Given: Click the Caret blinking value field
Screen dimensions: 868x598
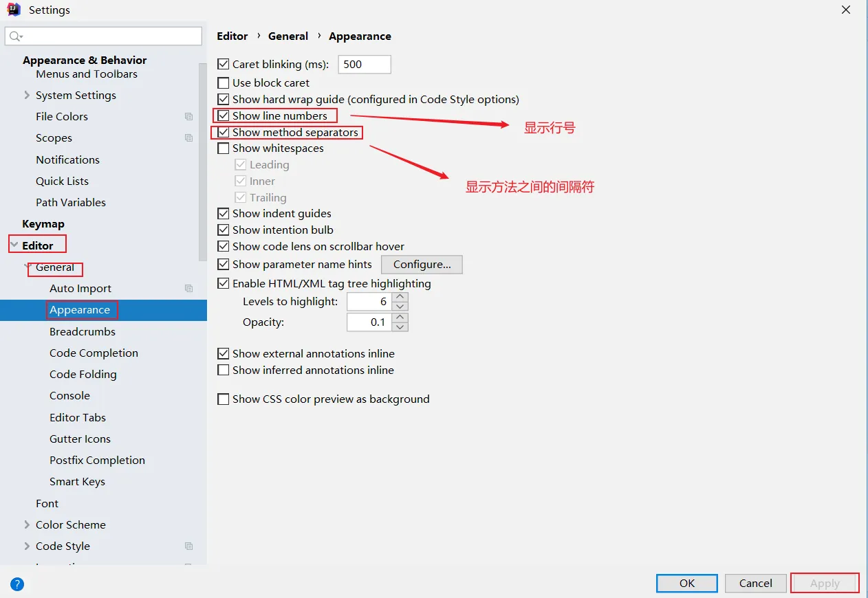Looking at the screenshot, I should (x=364, y=65).
